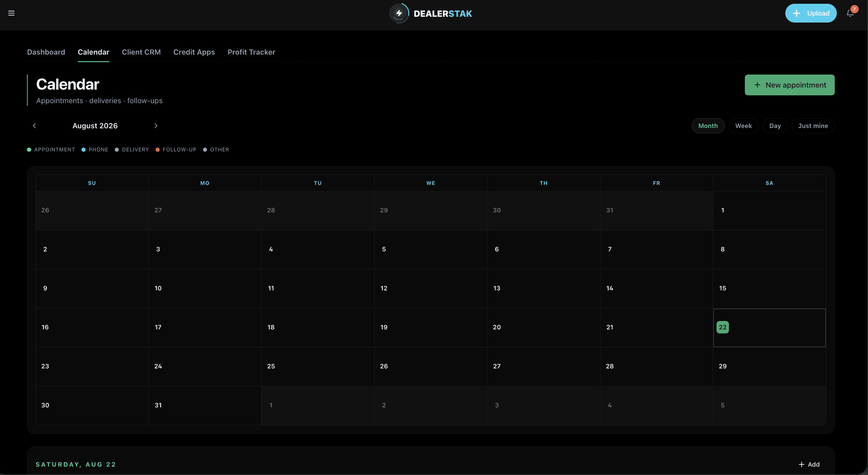Select day 21 in calendar

pyautogui.click(x=656, y=328)
